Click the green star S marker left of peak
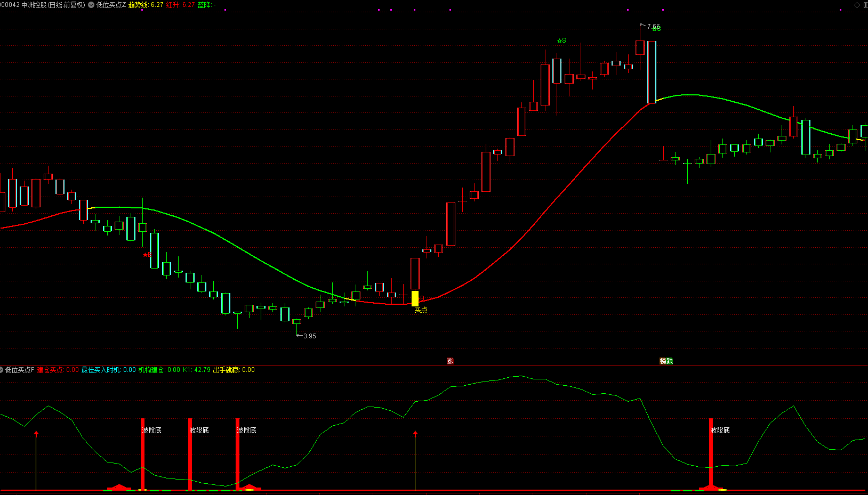868x495 pixels. 561,40
